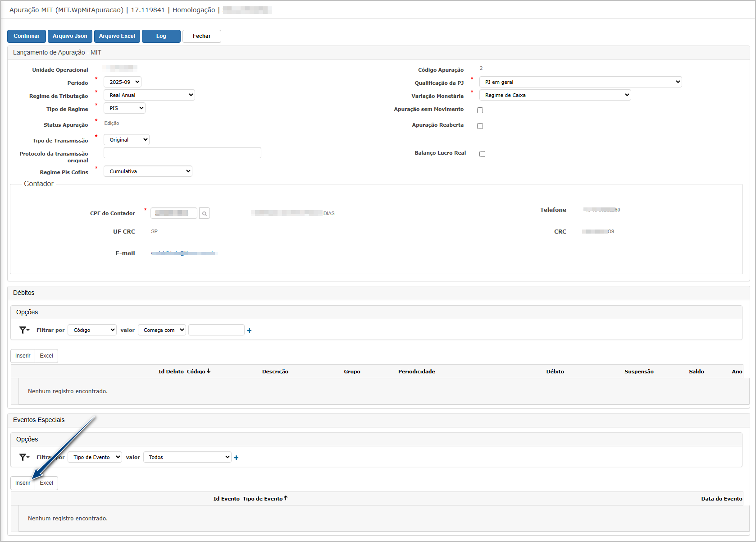Image resolution: width=756 pixels, height=542 pixels.
Task: Add filter with plus icon in Eventos Especiais
Action: pyautogui.click(x=236, y=458)
